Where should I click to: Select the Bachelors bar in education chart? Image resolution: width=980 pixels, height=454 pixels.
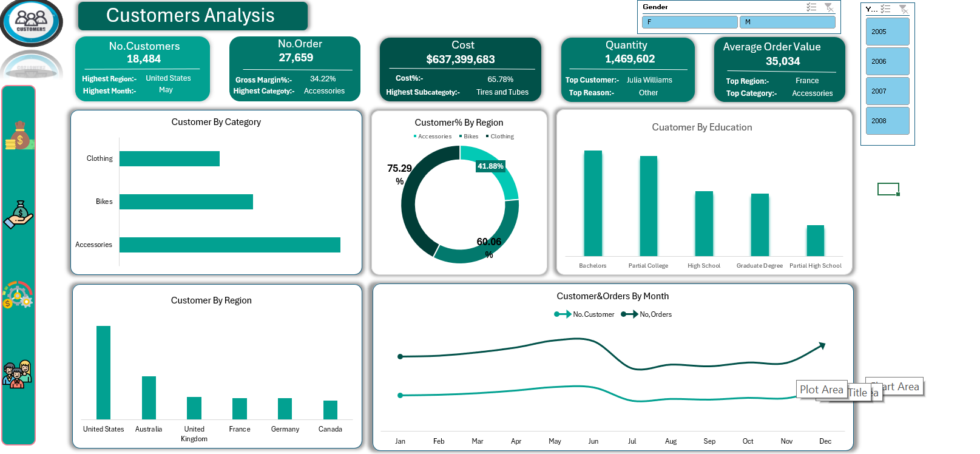click(593, 203)
